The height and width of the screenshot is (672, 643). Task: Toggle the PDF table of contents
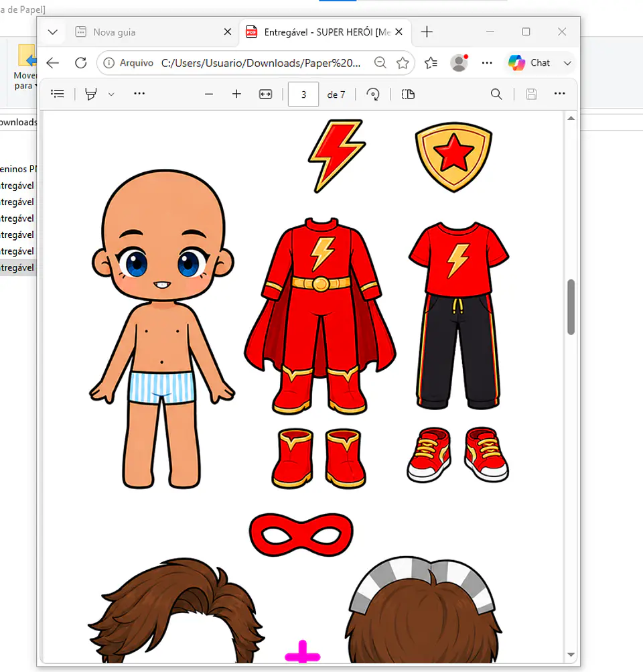coord(58,94)
